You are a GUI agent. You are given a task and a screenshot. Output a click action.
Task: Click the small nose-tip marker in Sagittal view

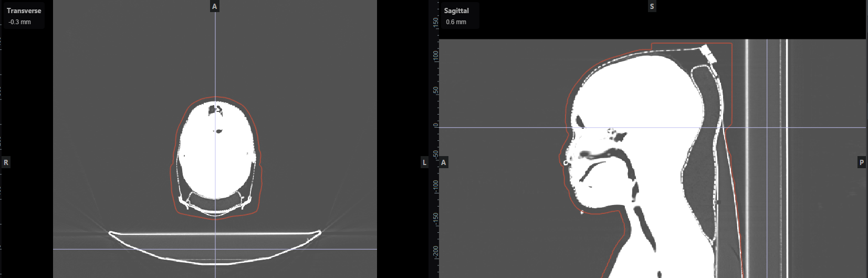coord(566,163)
